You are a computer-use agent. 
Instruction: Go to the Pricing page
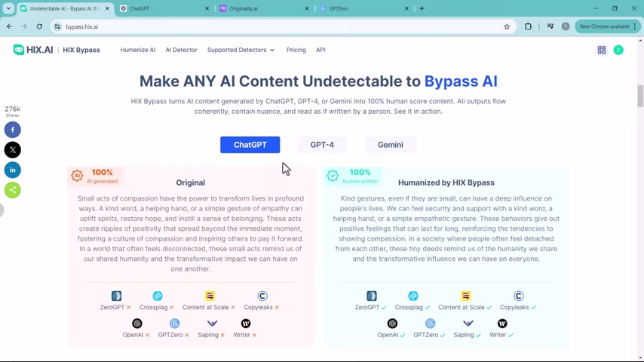(296, 50)
